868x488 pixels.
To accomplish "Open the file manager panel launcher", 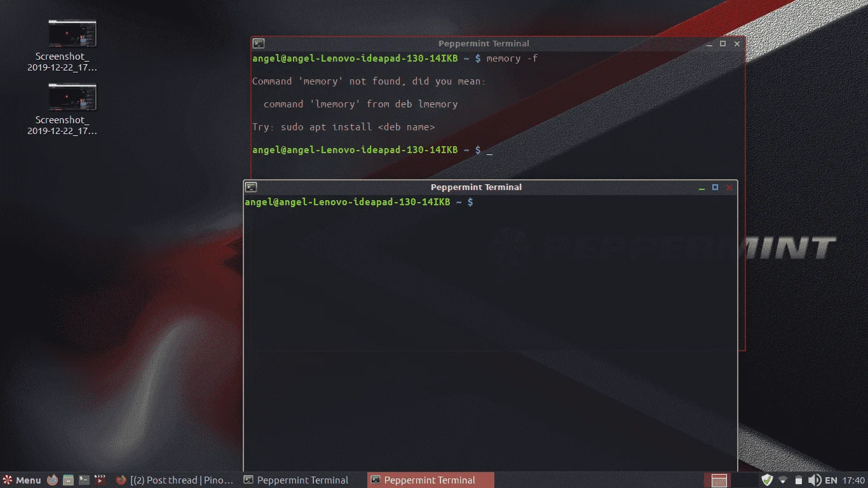I will [x=69, y=480].
